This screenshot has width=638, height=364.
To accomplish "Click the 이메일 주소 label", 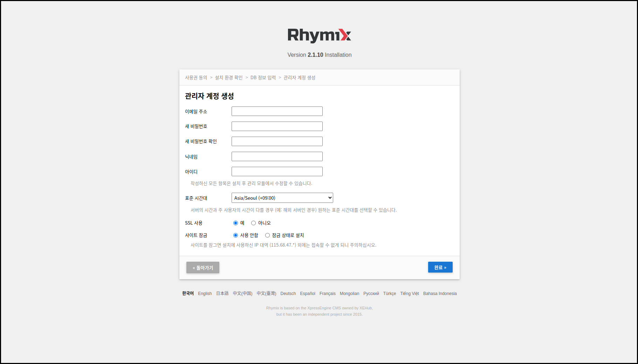I will coord(196,112).
